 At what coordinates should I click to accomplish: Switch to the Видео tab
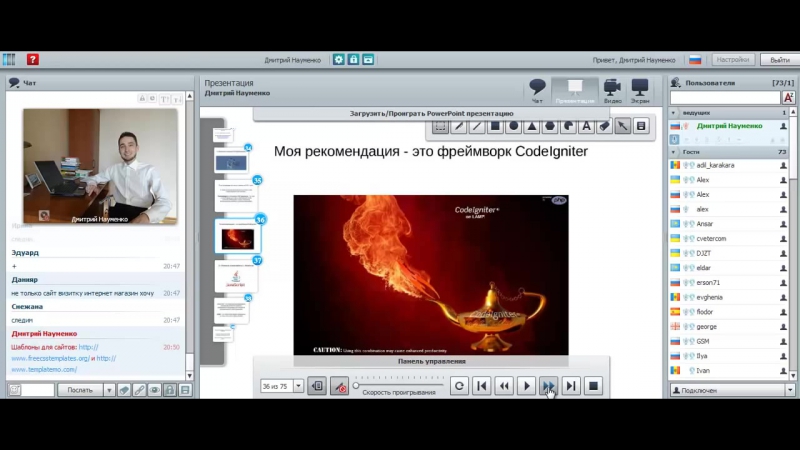pyautogui.click(x=612, y=91)
